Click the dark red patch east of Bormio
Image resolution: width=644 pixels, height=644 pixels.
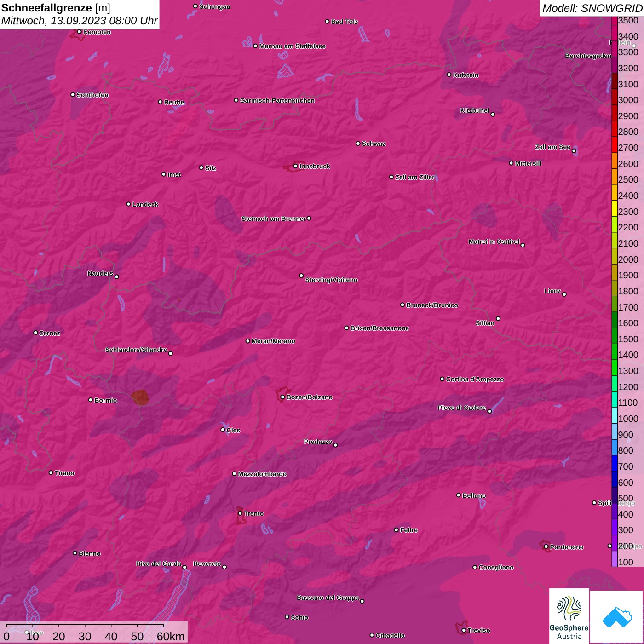(x=140, y=397)
